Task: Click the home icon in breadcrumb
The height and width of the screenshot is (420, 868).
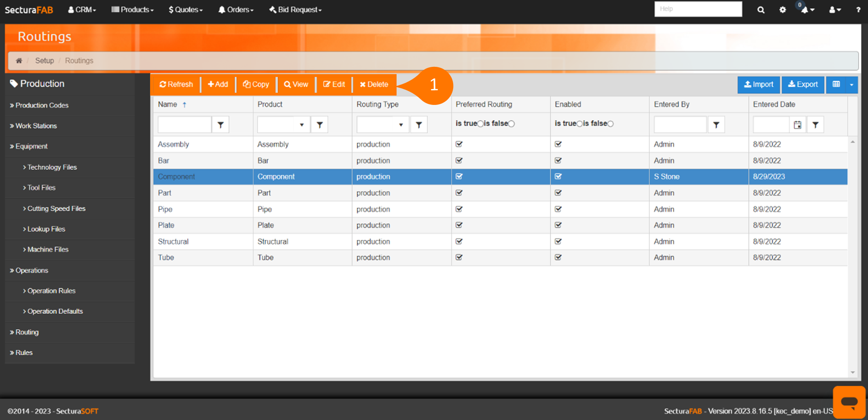Action: tap(19, 61)
